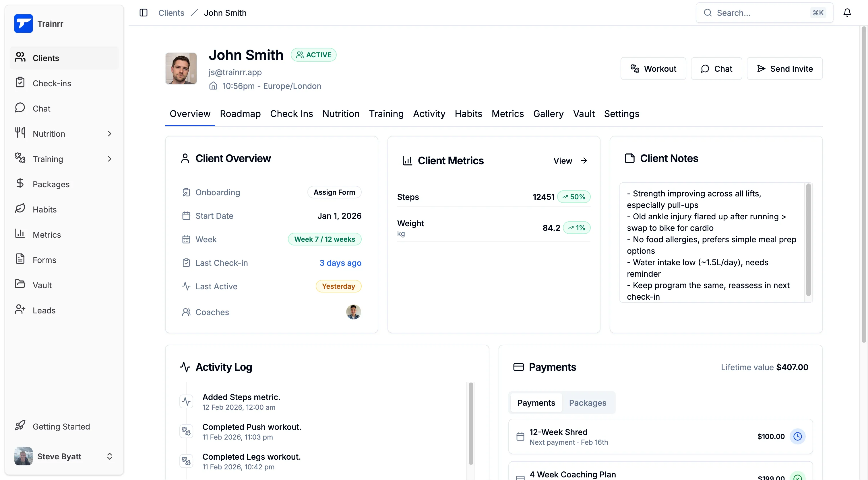The height and width of the screenshot is (480, 868).
Task: Click the Getting Started rocket icon
Action: click(x=20, y=426)
